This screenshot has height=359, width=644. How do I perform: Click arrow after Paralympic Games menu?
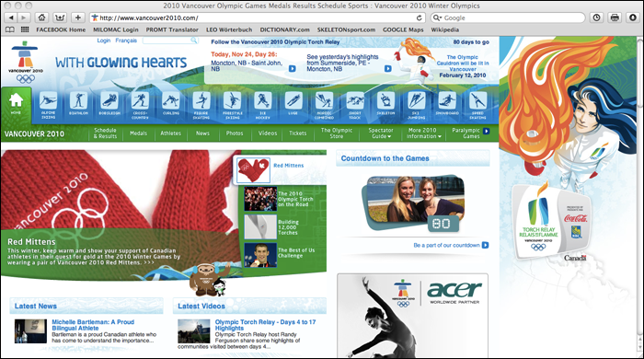coord(487,131)
